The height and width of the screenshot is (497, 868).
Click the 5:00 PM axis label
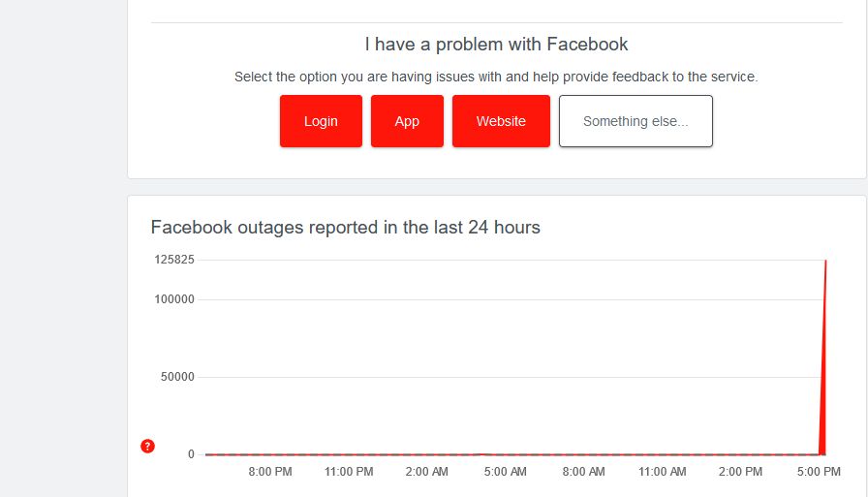tap(819, 472)
